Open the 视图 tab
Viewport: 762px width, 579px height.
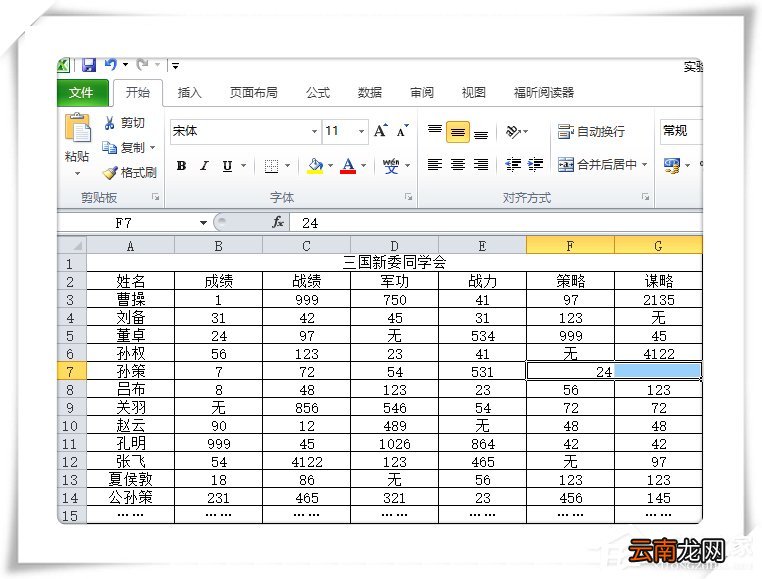pyautogui.click(x=473, y=93)
